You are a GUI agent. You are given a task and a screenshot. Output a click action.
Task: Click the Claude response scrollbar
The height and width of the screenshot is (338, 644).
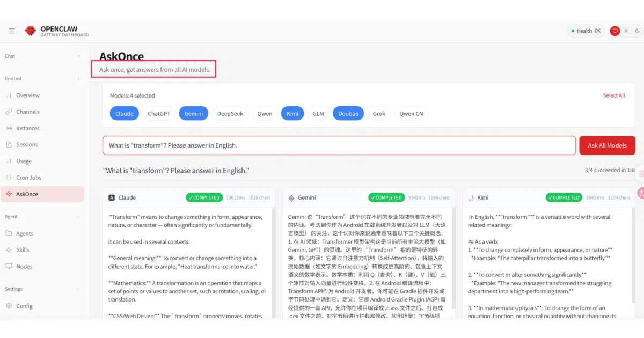click(273, 262)
